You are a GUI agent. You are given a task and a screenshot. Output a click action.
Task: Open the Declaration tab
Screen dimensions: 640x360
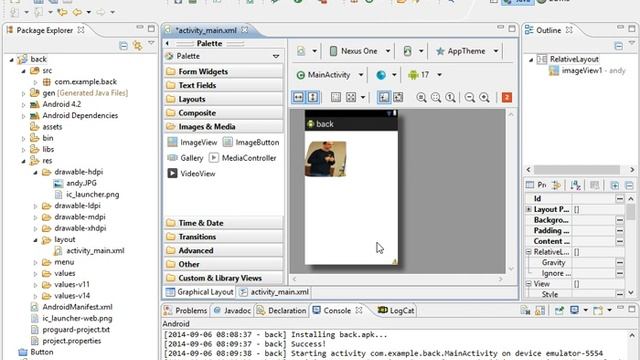pos(281,311)
